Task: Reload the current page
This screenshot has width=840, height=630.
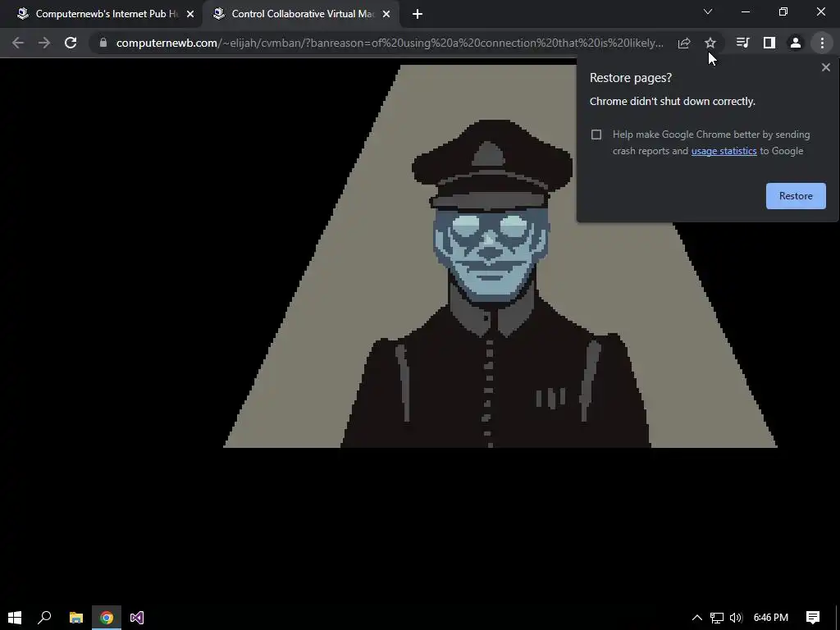Action: tap(71, 43)
